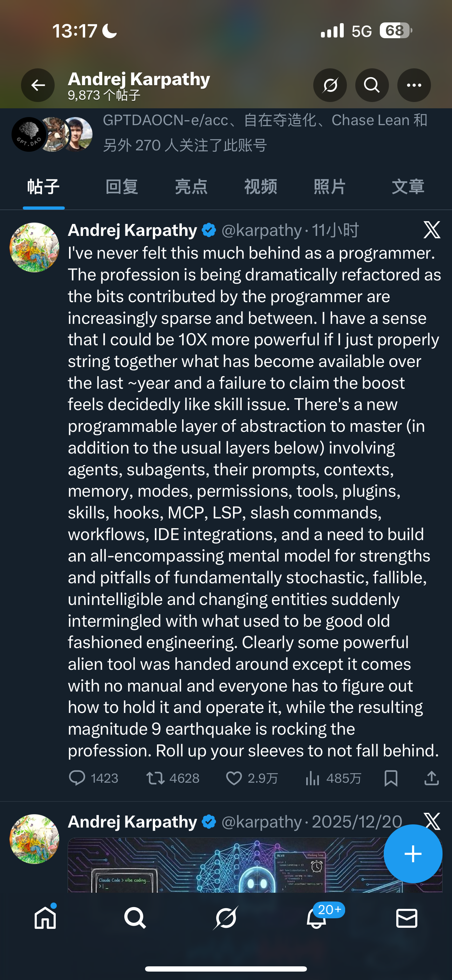
Task: Switch to the 回复 tab
Action: click(x=122, y=187)
